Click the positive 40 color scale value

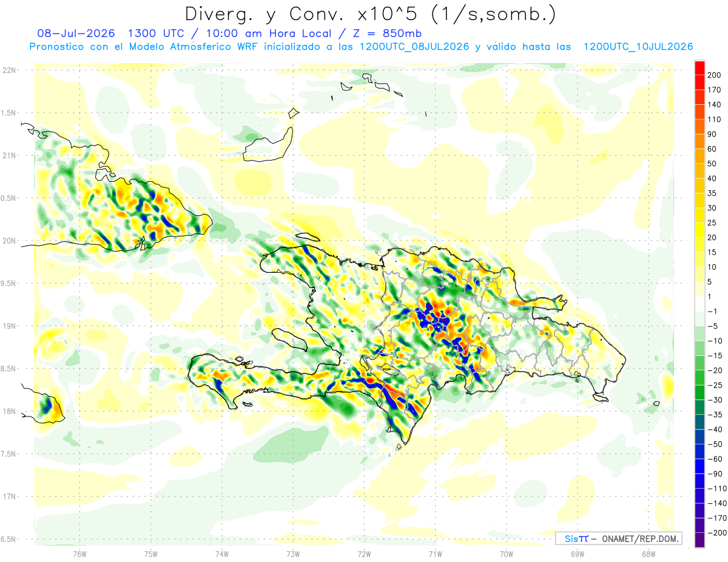(x=713, y=178)
